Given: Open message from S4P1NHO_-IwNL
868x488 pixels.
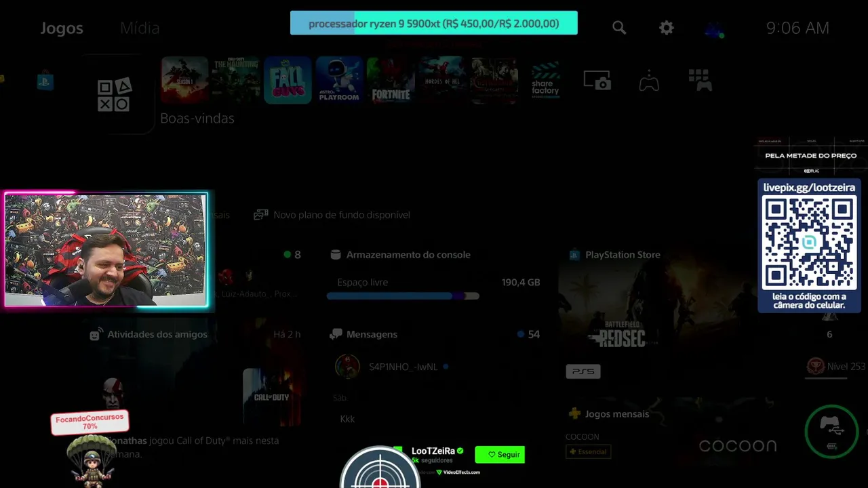Looking at the screenshot, I should (x=403, y=367).
